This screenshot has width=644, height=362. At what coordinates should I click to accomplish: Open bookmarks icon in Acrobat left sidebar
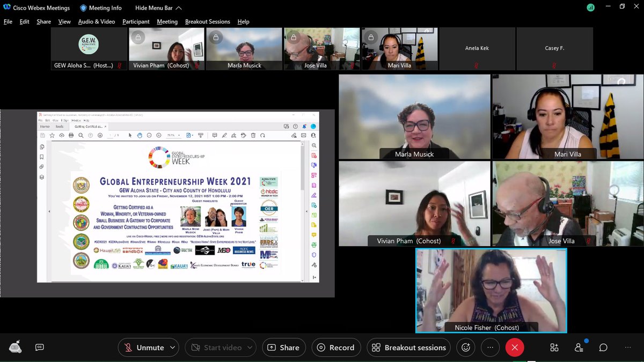[42, 157]
